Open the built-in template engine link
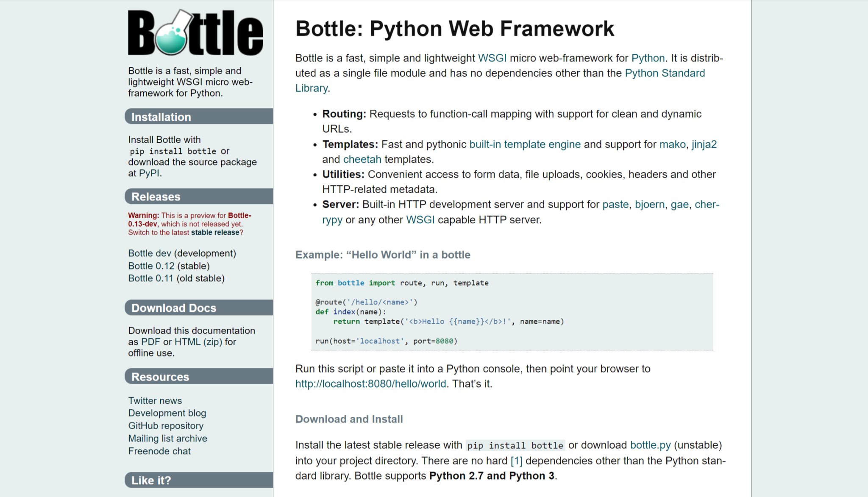Screen dimensions: 868x497 [525, 144]
